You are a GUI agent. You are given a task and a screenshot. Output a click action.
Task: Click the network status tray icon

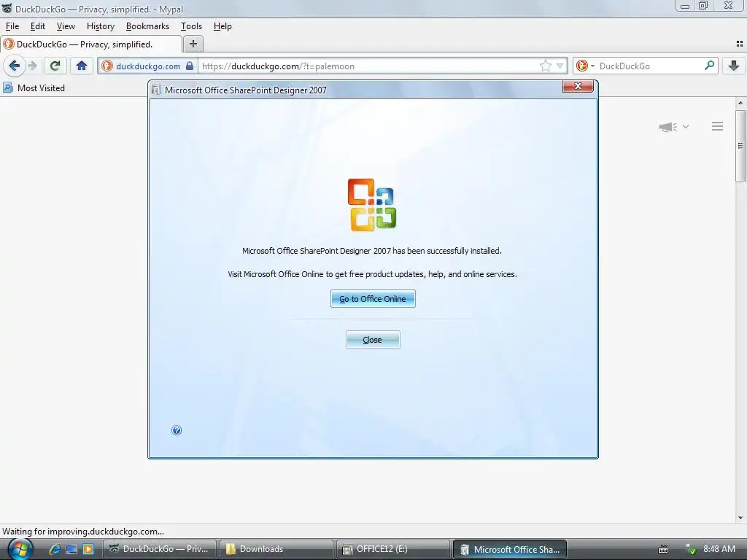click(x=690, y=550)
